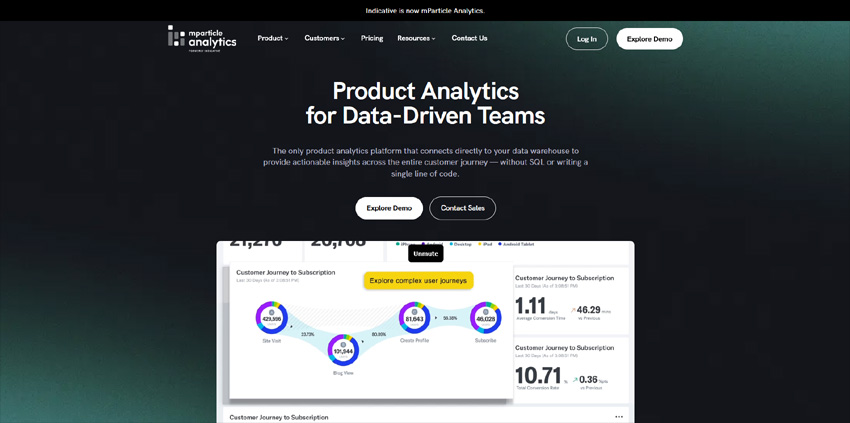The width and height of the screenshot is (850, 423).
Task: Open the three-dot options menu on the bottom card
Action: 619,416
